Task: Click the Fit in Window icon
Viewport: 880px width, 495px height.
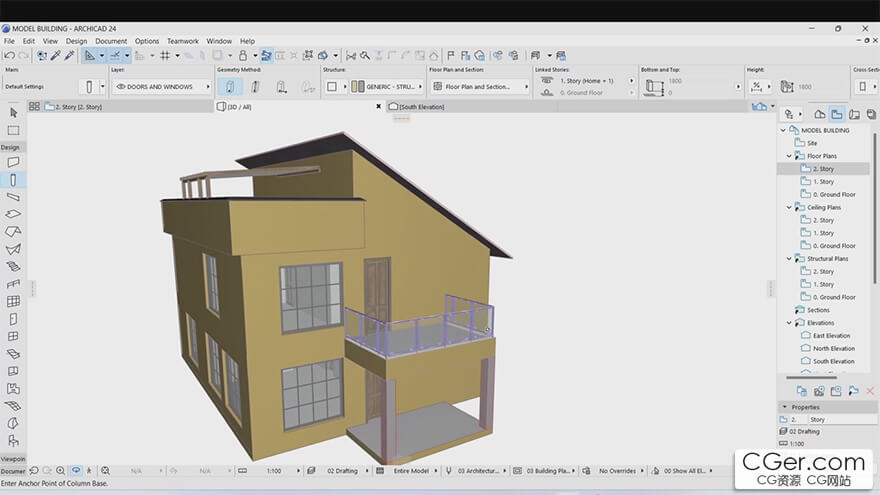Action: [105, 471]
